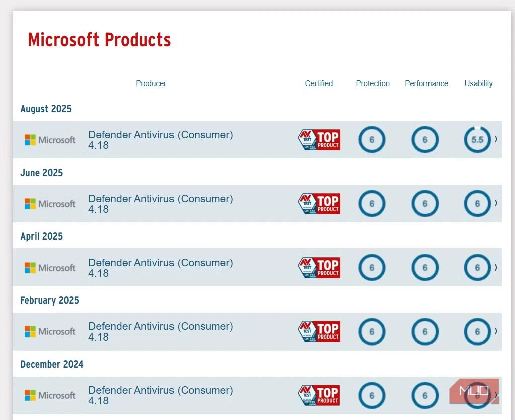Click the performance score circle for February 2025

click(425, 331)
